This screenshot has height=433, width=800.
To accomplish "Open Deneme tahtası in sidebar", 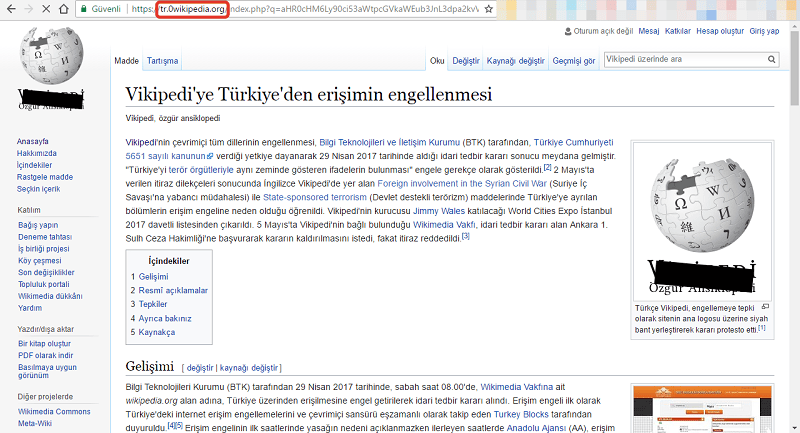I will click(45, 237).
